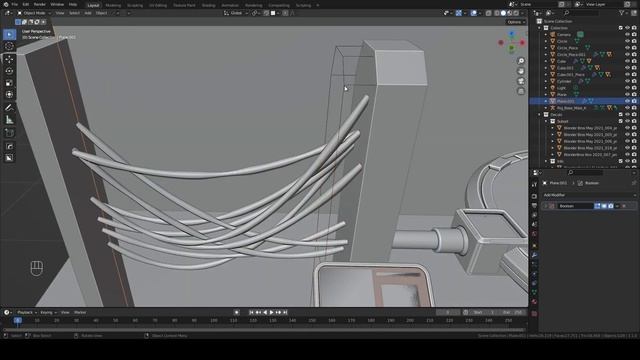The height and width of the screenshot is (360, 640).
Task: Select the Measure tool
Action: point(9,120)
